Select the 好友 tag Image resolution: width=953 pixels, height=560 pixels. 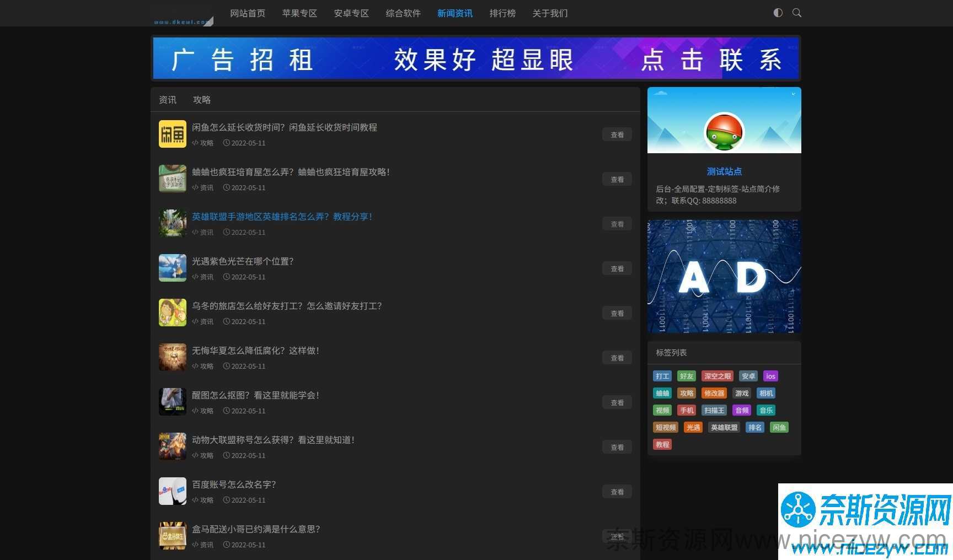[687, 376]
